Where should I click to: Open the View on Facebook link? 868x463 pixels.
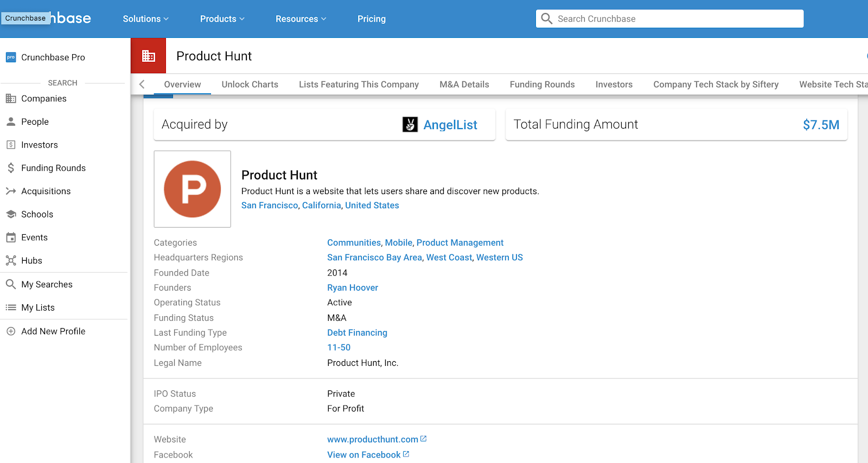click(363, 455)
